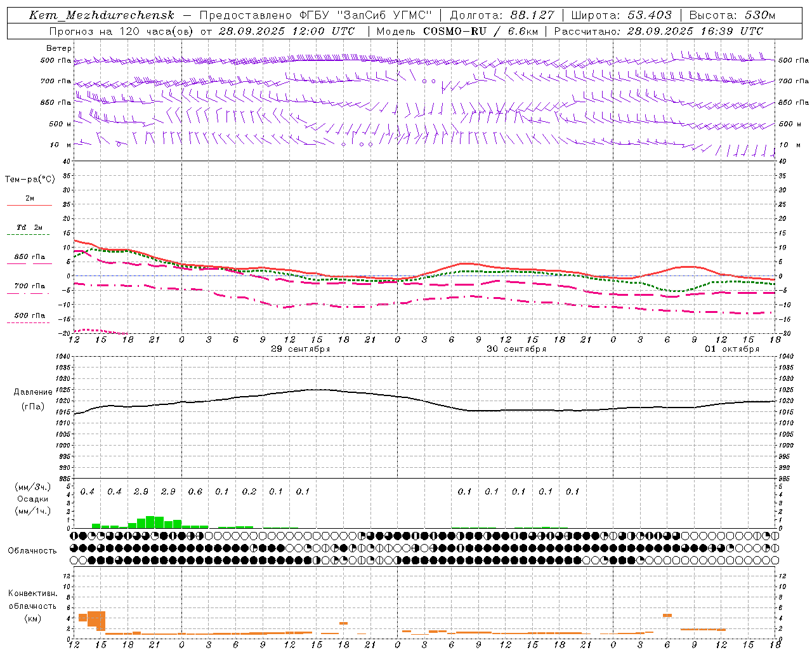
Task: Click the '30 сентября' date label
Action: point(516,349)
